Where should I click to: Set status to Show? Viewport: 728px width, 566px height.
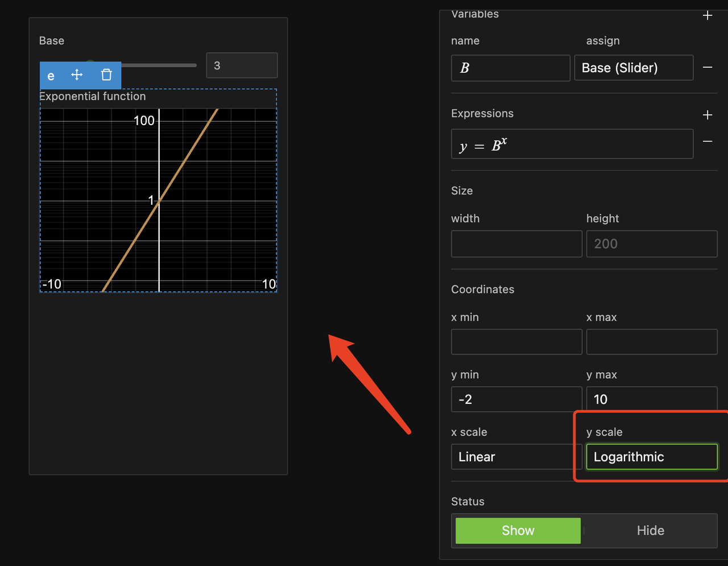(x=518, y=530)
